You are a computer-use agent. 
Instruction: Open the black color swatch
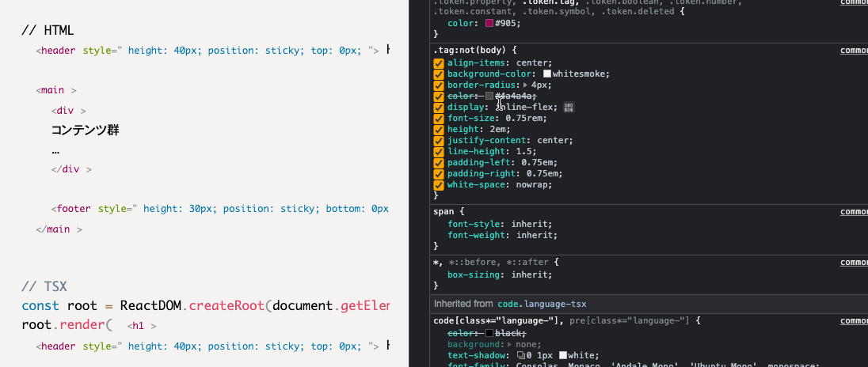[x=489, y=333]
